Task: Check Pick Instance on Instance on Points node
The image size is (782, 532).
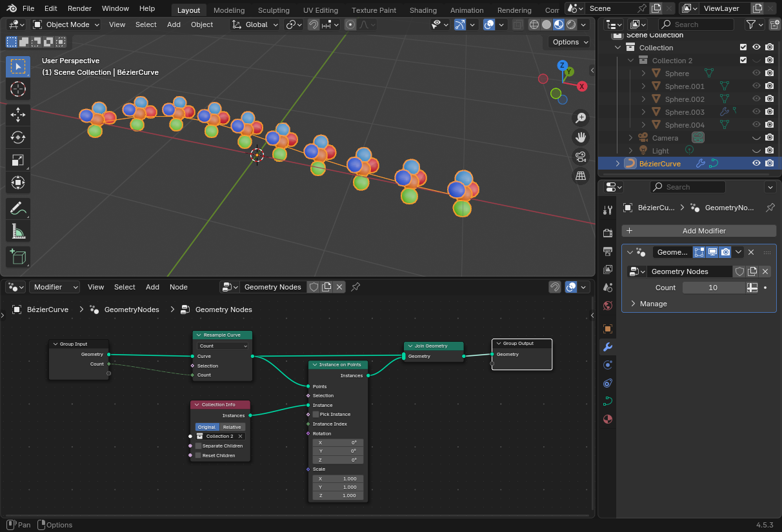Action: (x=316, y=414)
